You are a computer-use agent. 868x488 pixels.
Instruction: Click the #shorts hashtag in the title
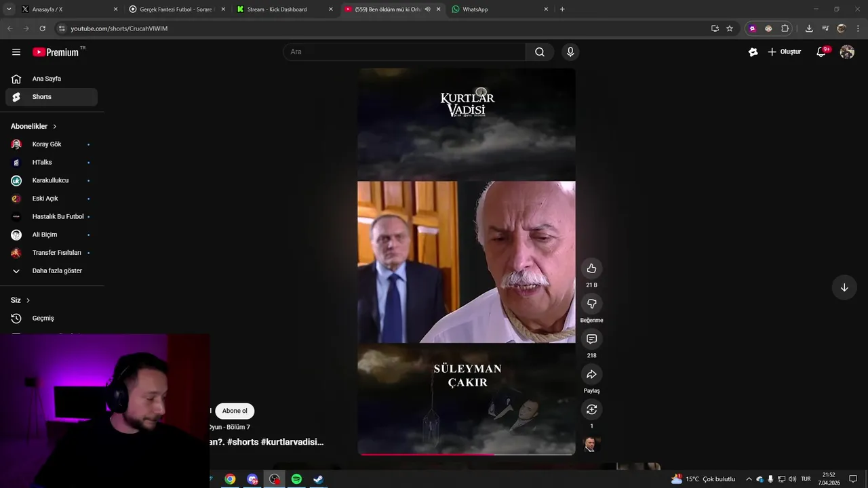[x=243, y=442]
